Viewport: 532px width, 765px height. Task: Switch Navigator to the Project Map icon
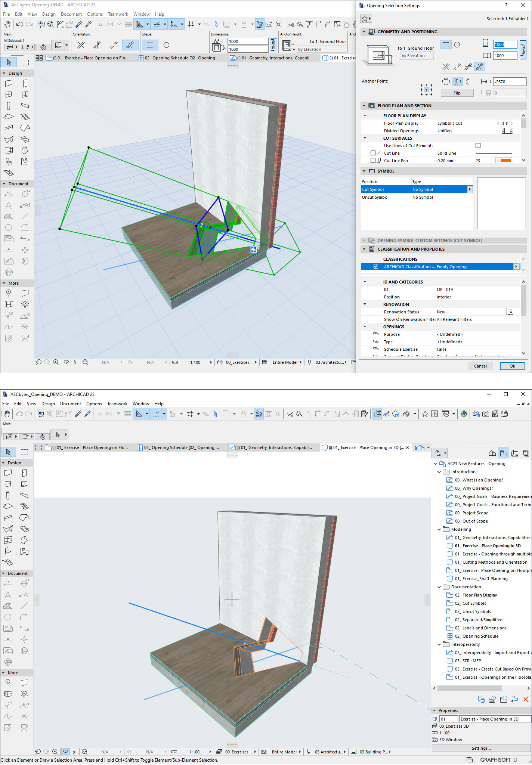click(492, 453)
